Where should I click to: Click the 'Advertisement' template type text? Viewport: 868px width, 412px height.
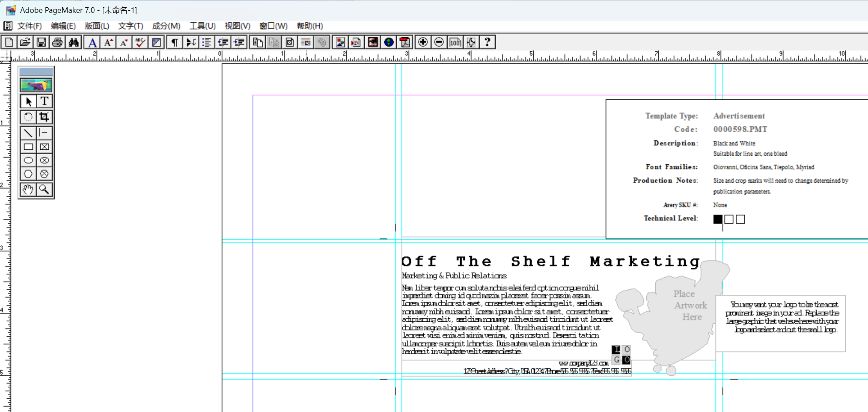click(x=739, y=116)
